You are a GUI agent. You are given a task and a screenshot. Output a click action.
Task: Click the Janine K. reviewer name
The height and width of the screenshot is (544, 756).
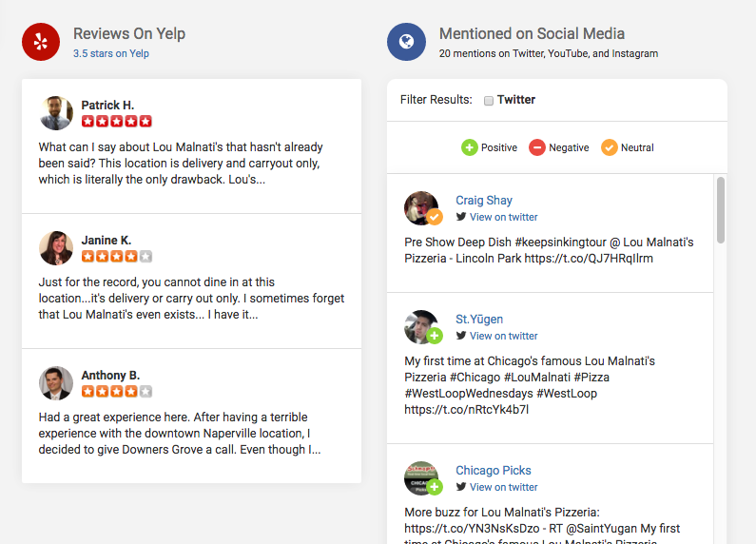[x=107, y=241]
